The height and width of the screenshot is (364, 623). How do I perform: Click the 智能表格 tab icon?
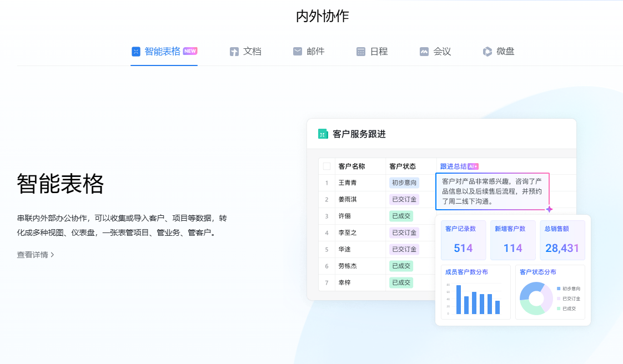[x=136, y=52]
